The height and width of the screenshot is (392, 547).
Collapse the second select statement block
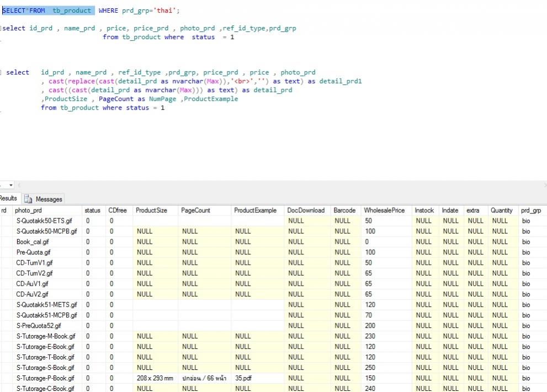(2, 29)
